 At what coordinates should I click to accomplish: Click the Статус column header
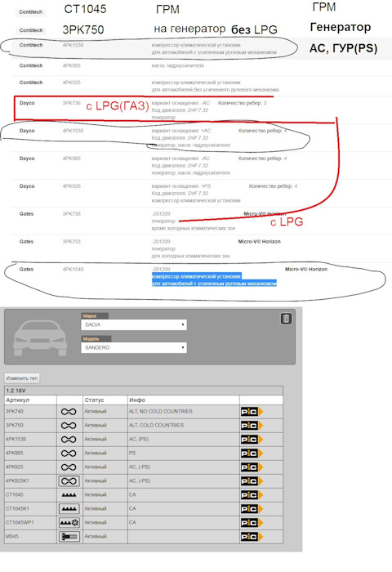94,400
